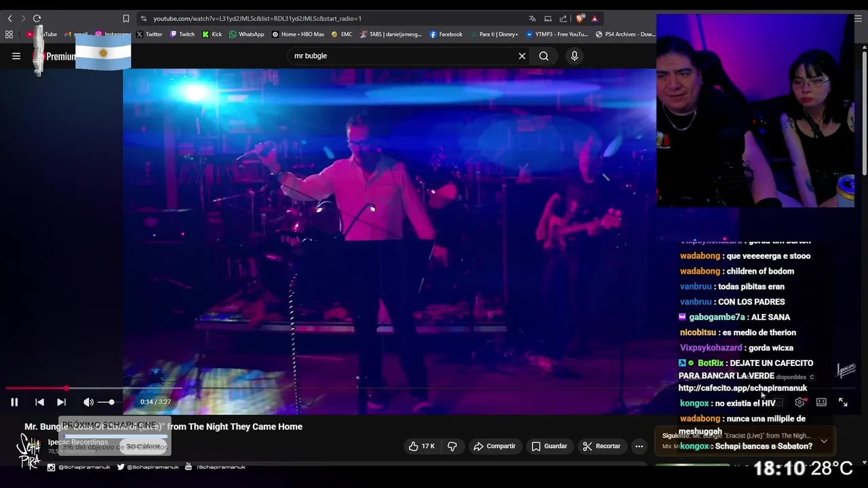
Task: Mute the player volume speaker icon
Action: [88, 402]
